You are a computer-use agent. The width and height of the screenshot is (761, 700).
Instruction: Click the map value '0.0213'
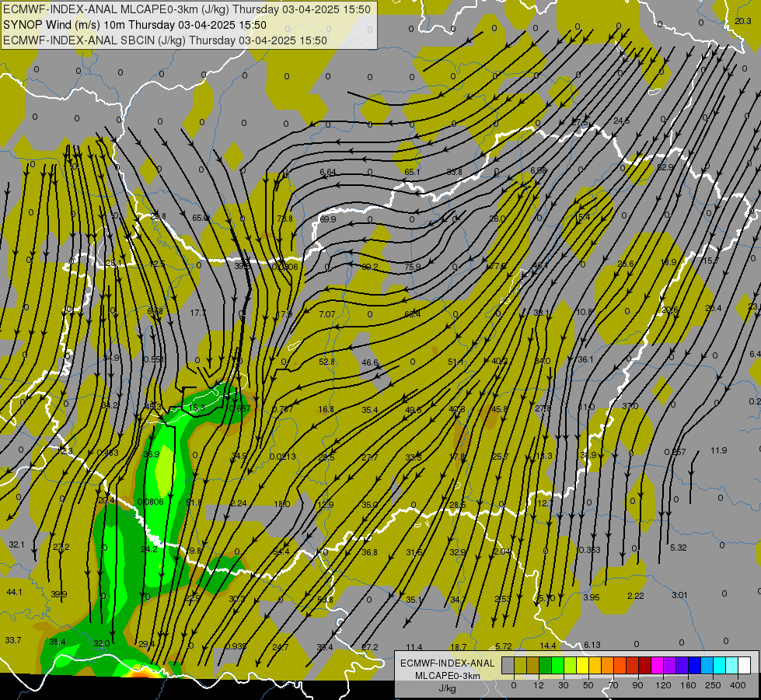click(282, 457)
